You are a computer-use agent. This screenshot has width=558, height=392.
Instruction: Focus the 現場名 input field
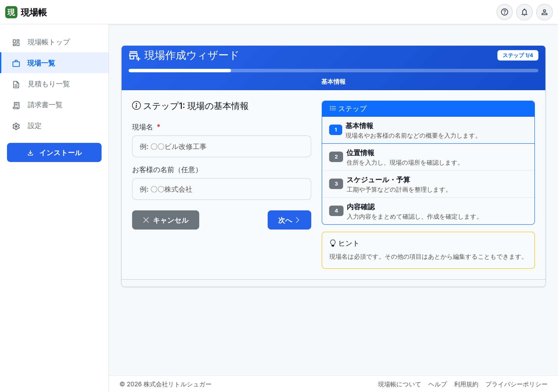tap(221, 146)
